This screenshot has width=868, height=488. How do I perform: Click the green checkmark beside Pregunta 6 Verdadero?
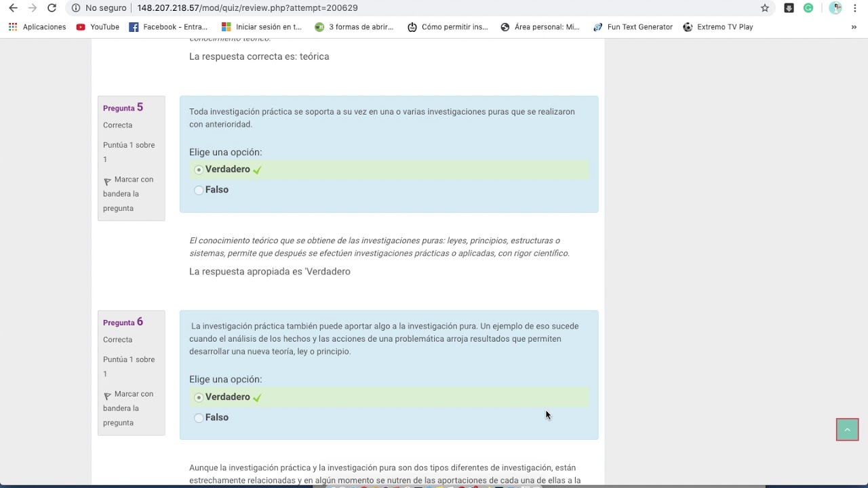coord(257,398)
